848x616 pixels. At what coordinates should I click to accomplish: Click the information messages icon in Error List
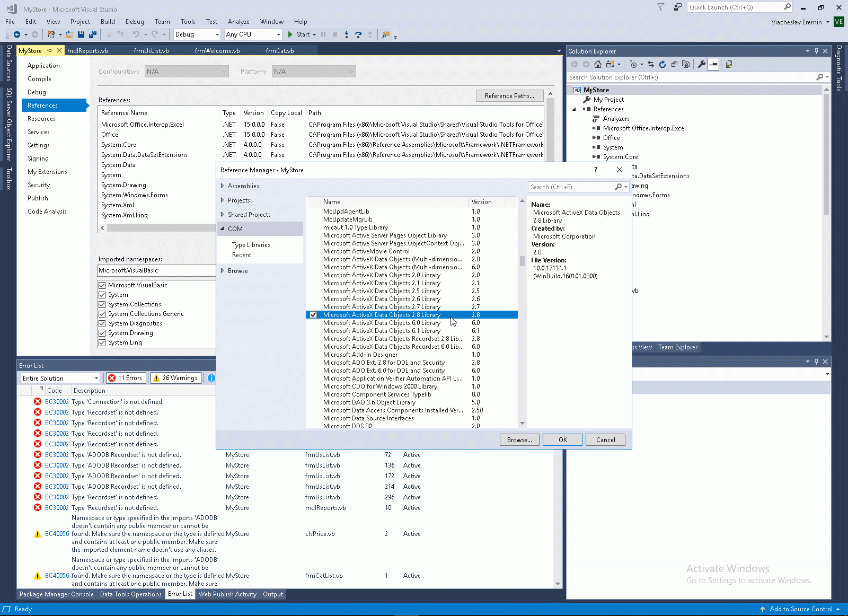(211, 378)
